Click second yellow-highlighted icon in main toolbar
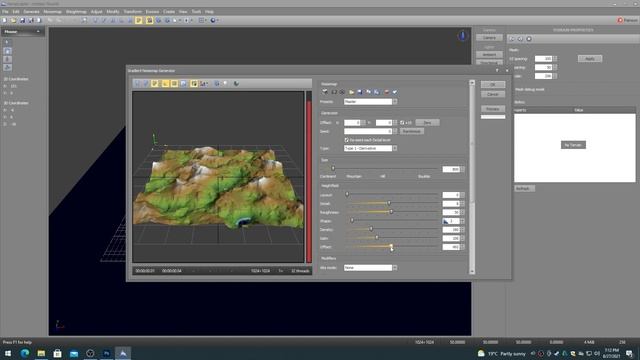The height and width of the screenshot is (360, 640). point(149,20)
